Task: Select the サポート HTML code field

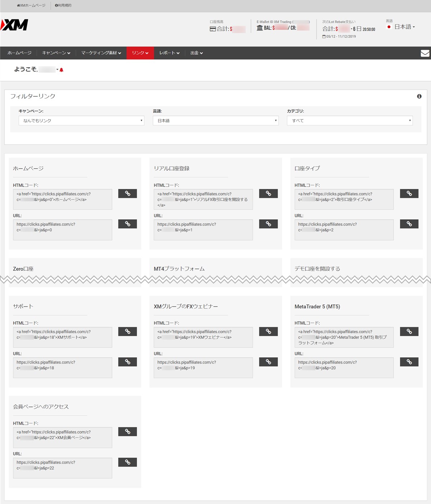Action: click(62, 337)
